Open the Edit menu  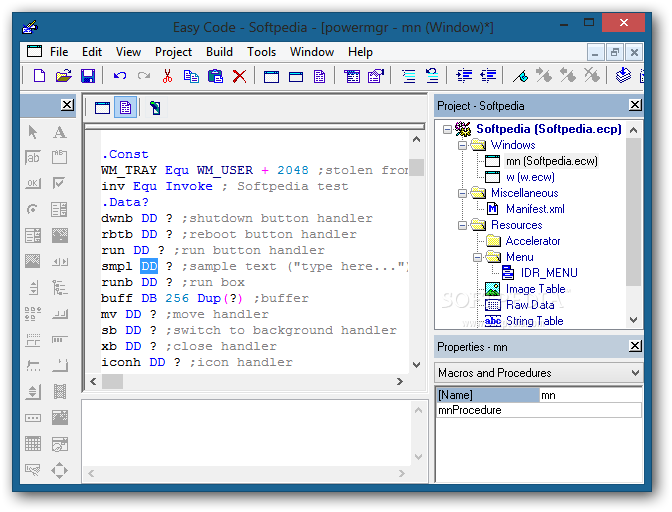tap(92, 52)
